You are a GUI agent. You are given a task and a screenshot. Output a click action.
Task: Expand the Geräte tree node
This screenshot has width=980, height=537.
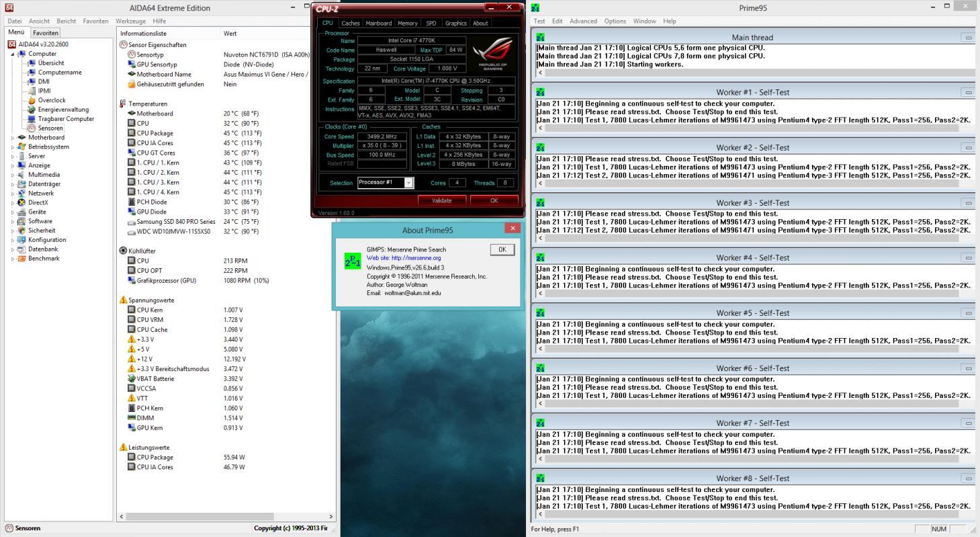coord(13,212)
